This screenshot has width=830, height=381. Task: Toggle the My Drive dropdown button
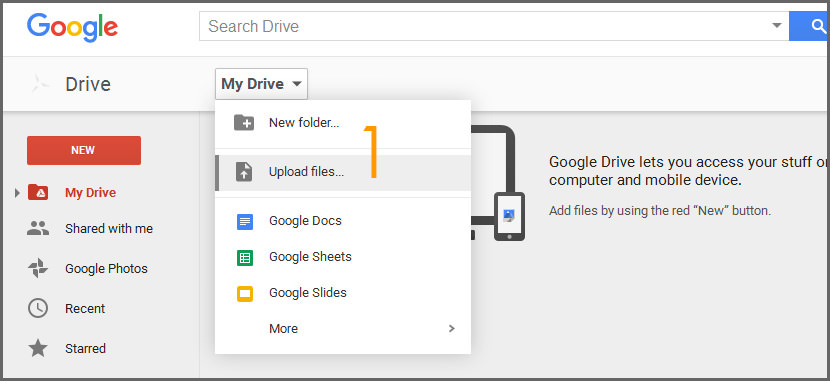pos(261,84)
